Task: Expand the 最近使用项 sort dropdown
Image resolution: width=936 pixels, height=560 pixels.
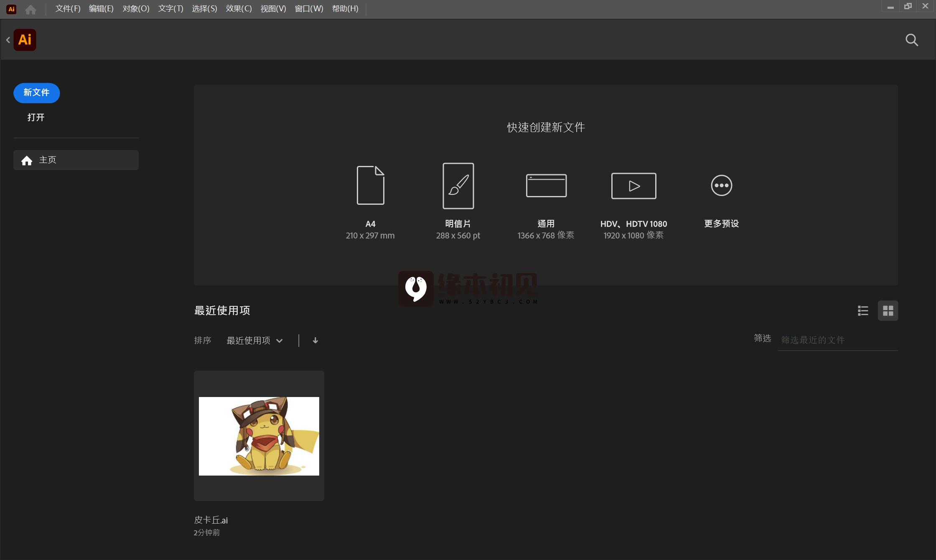Action: [x=255, y=341]
